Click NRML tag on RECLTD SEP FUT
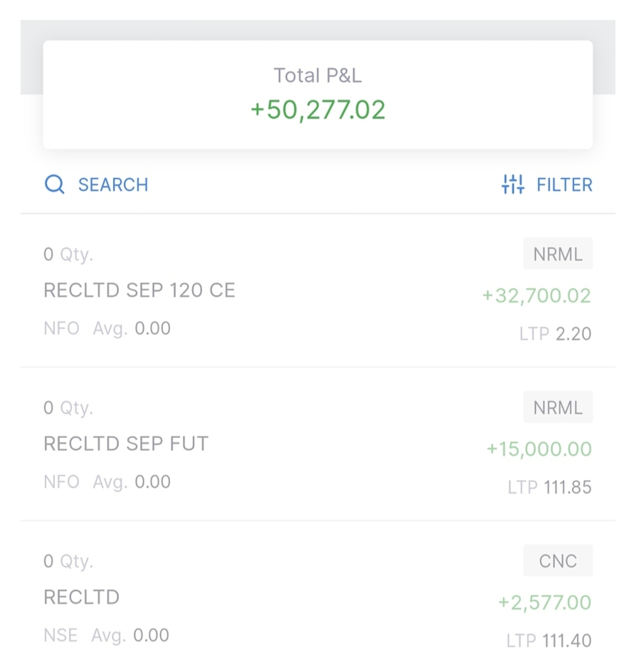Image resolution: width=633 pixels, height=672 pixels. 558,408
